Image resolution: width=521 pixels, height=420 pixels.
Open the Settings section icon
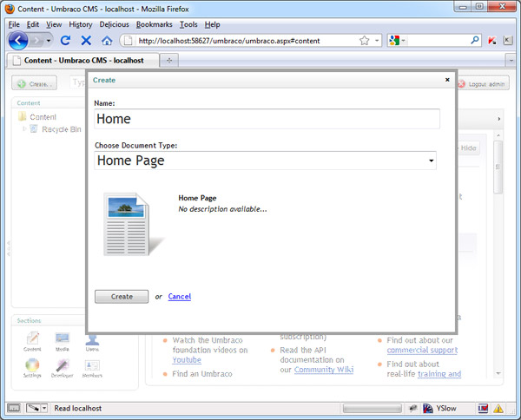tap(32, 368)
